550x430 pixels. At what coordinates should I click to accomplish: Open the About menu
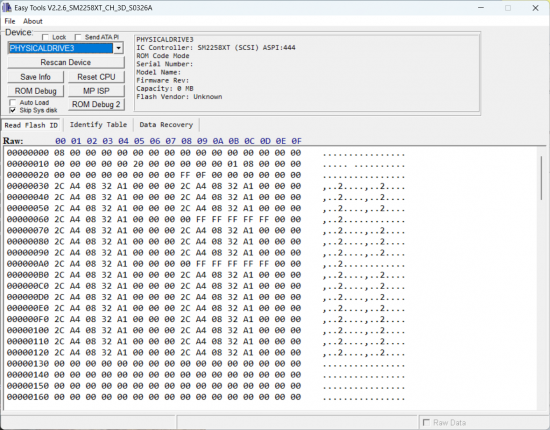pyautogui.click(x=33, y=21)
